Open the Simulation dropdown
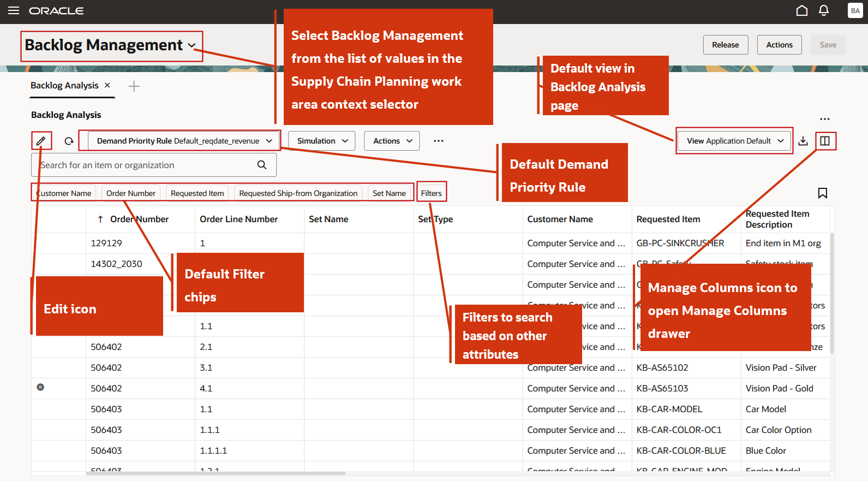Viewport: 868px width, 481px height. [322, 141]
